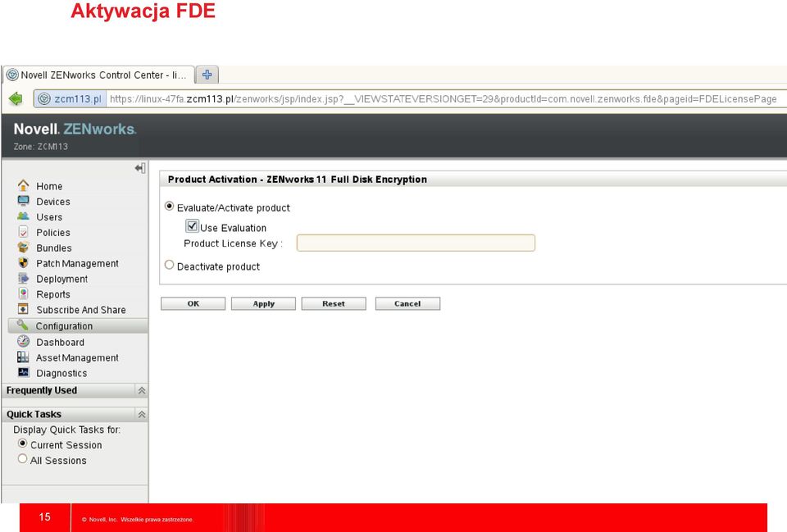Click the Bundles box icon
The image size is (787, 532).
[x=24, y=248]
